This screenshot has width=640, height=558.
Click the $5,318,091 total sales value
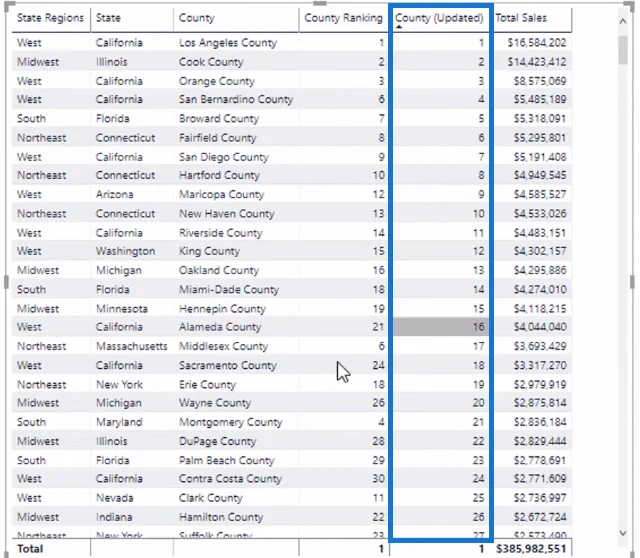[x=540, y=118]
